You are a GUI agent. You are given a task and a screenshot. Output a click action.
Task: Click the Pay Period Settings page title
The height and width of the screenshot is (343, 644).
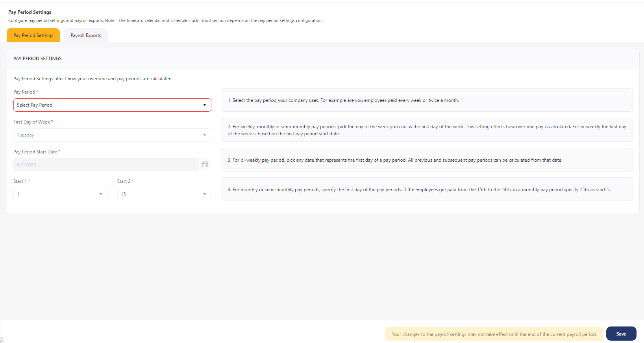(x=30, y=12)
